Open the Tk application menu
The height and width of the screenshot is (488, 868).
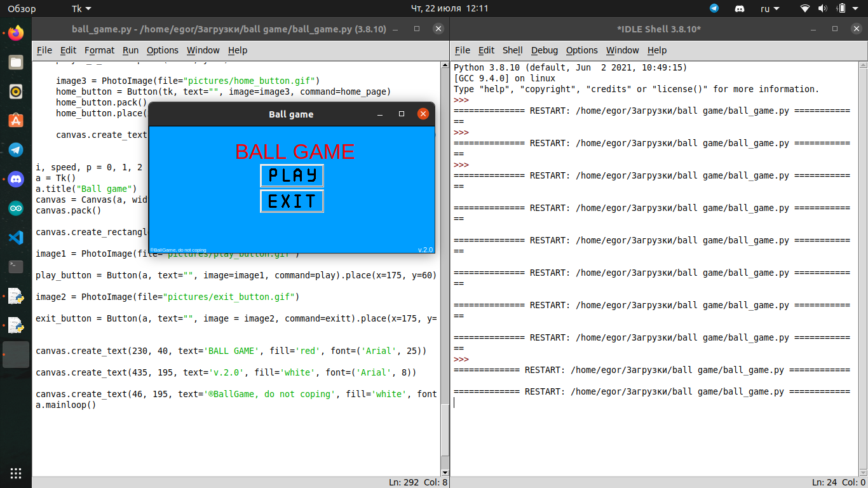tap(81, 8)
